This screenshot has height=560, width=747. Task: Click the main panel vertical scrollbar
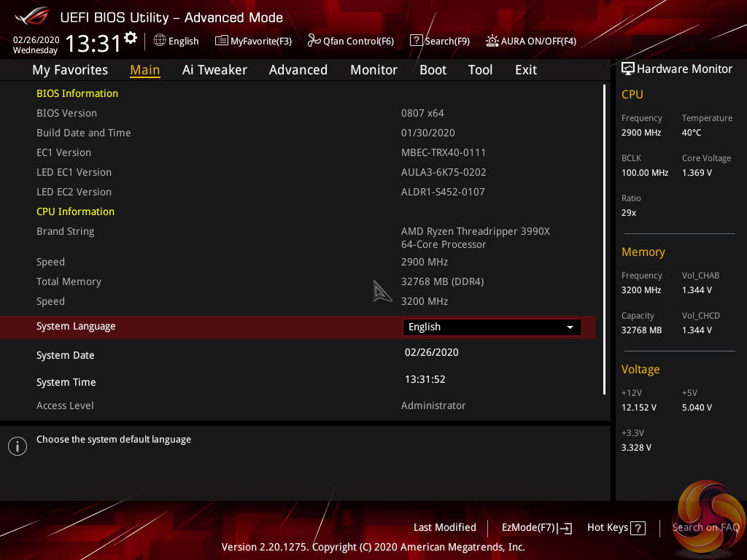pos(604,241)
